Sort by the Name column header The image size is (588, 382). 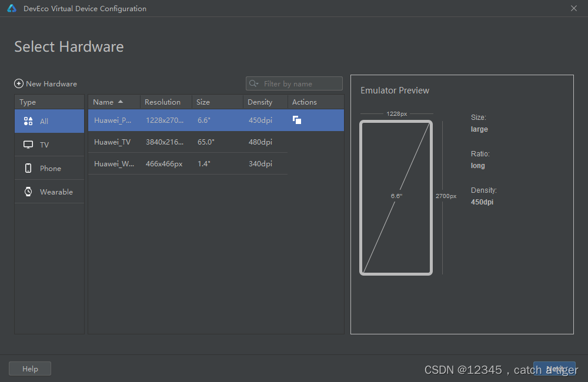point(114,102)
